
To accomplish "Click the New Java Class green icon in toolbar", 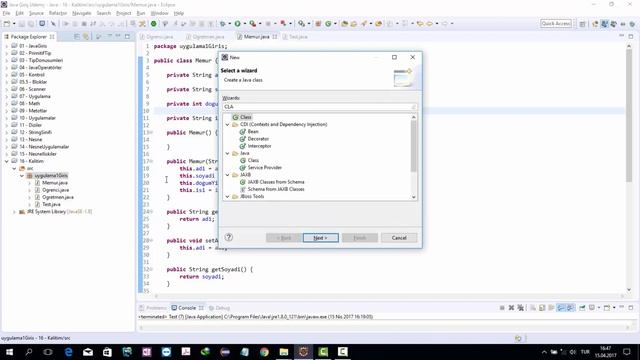I will 328,24.
